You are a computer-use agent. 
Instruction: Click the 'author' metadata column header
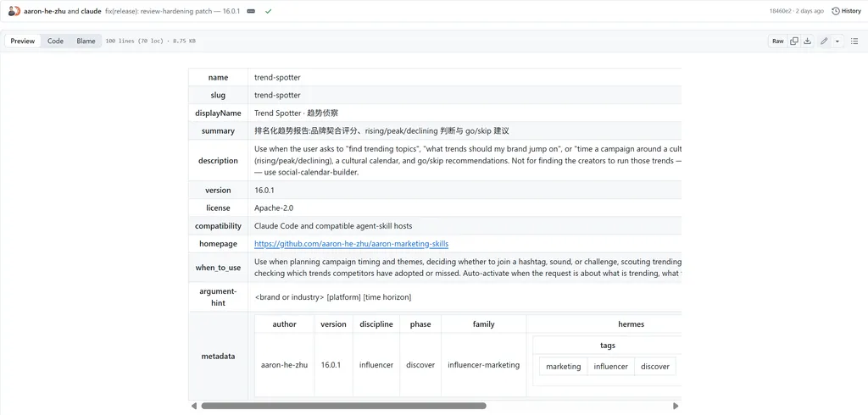point(285,324)
